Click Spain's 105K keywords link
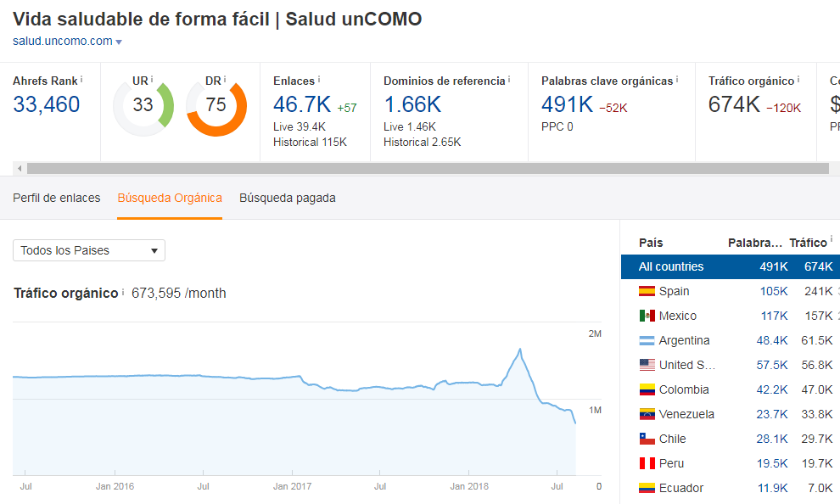This screenshot has height=504, width=840. click(774, 291)
